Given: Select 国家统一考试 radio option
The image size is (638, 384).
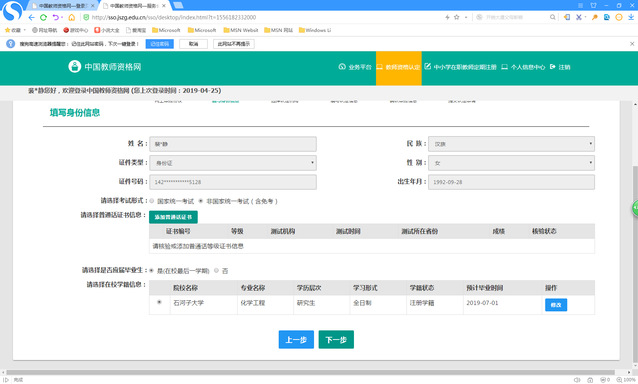Looking at the screenshot, I should pyautogui.click(x=152, y=201).
